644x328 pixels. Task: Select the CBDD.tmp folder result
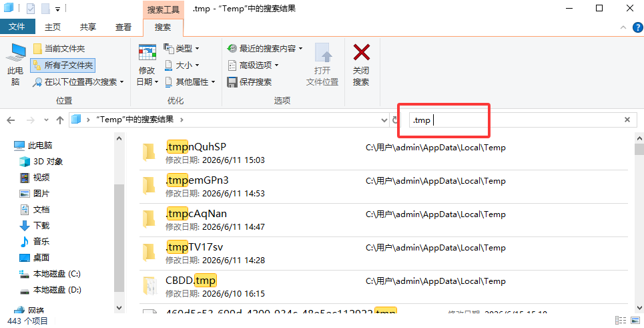[x=384, y=287]
